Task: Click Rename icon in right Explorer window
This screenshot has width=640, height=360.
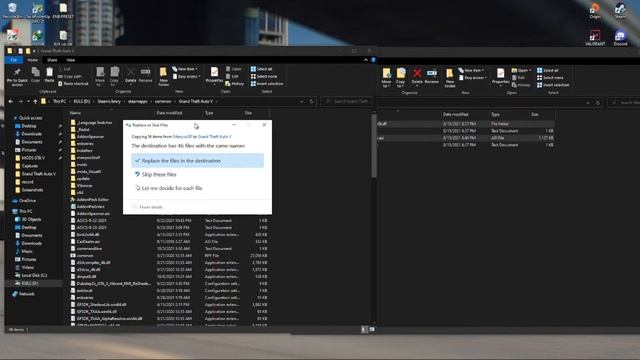Action: tap(431, 76)
